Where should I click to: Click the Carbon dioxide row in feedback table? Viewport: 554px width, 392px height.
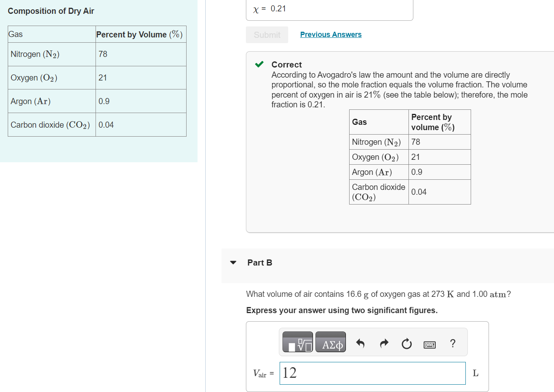pos(378,192)
